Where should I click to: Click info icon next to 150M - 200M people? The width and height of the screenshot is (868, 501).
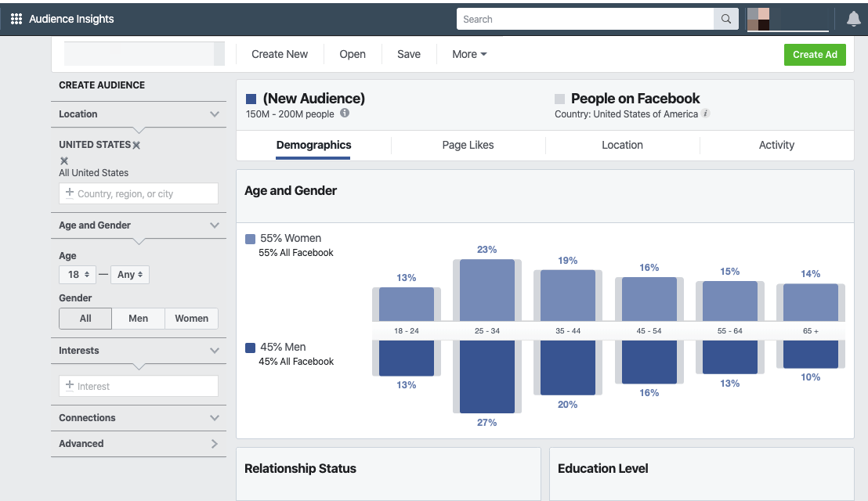click(x=345, y=113)
